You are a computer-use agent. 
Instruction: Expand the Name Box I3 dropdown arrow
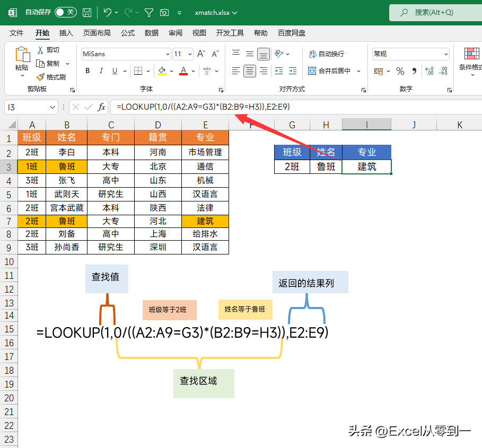coord(52,107)
